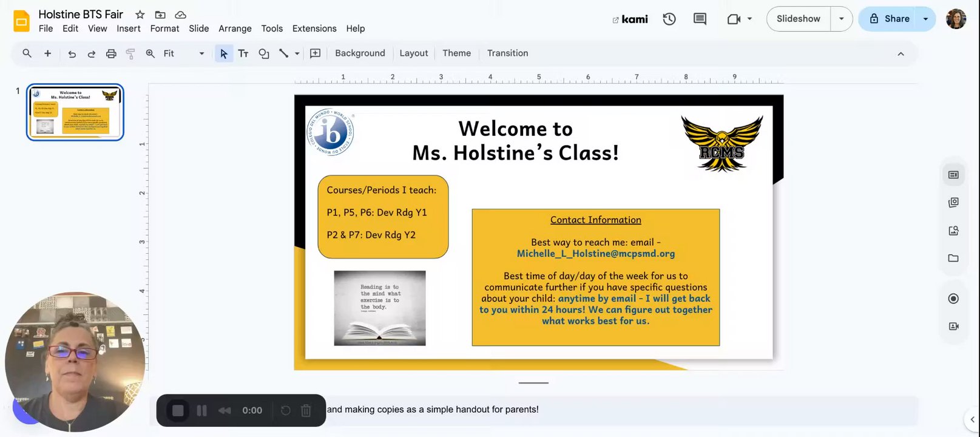This screenshot has width=980, height=437.
Task: Open the Insert menu
Action: [129, 29]
